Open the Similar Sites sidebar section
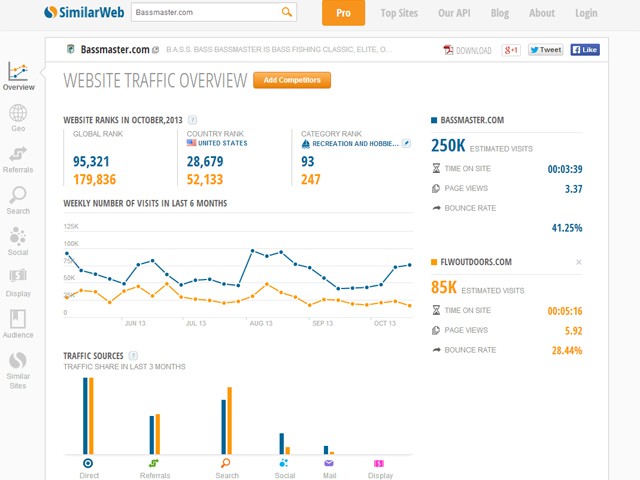 18,370
